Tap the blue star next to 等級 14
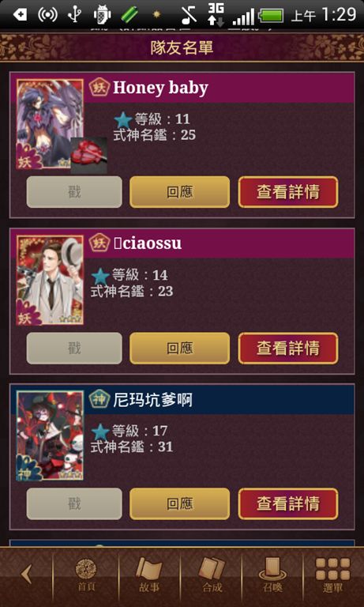Image resolution: width=364 pixels, height=607 pixels. 100,277
